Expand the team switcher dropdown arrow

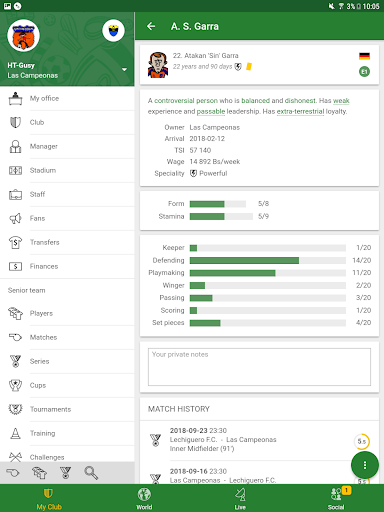click(x=124, y=70)
